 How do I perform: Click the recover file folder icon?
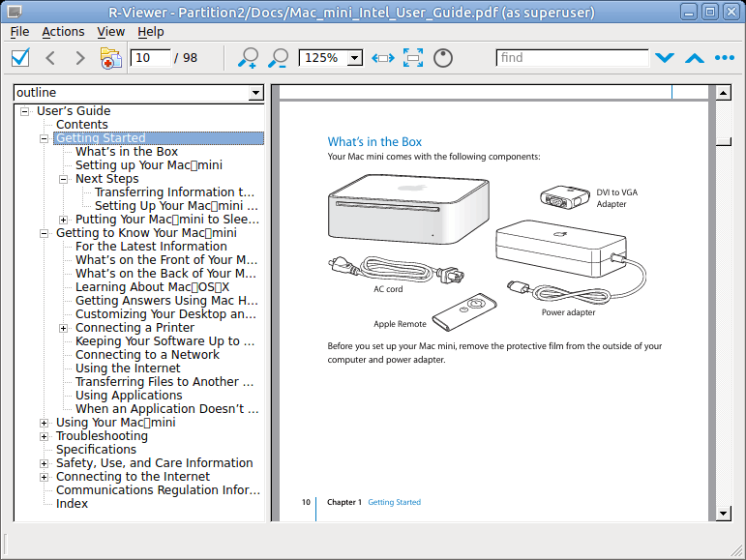(x=111, y=58)
